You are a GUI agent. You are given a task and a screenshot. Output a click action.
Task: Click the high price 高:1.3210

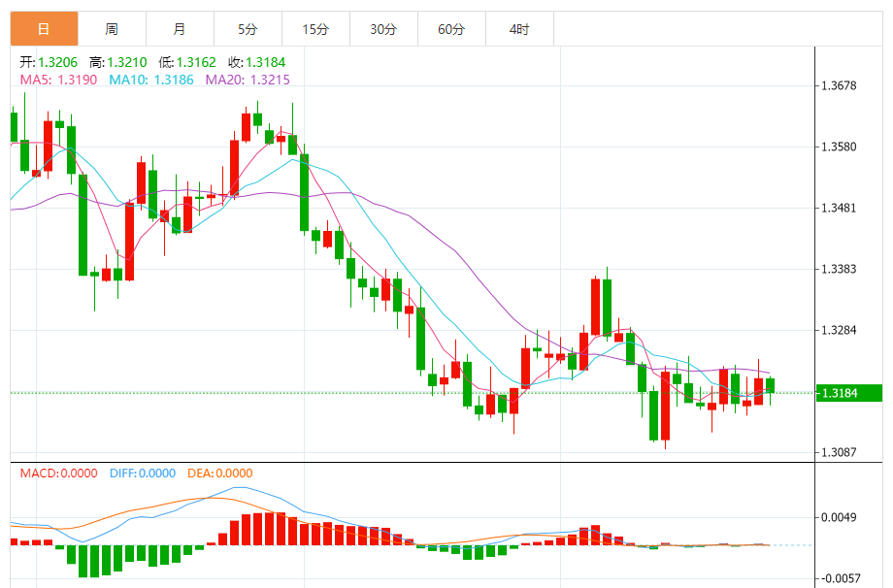117,62
